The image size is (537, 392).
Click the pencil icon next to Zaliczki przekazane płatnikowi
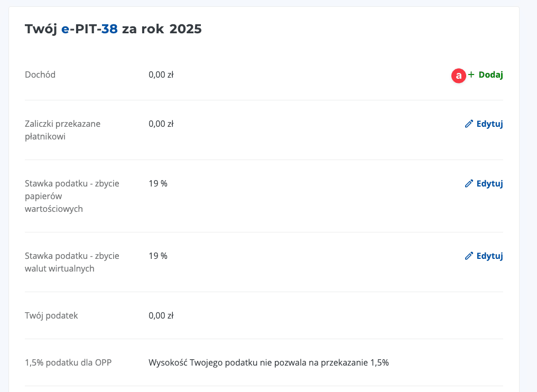tap(469, 123)
